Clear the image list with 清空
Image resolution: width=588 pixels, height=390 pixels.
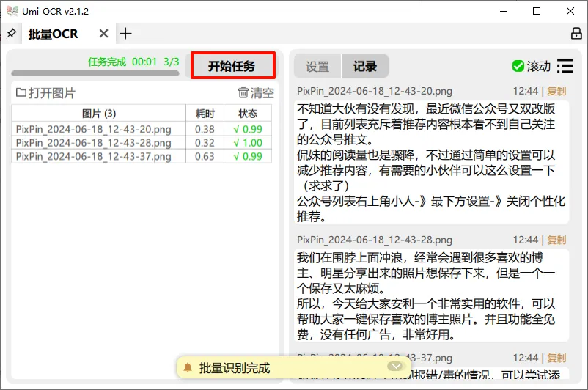pos(256,92)
